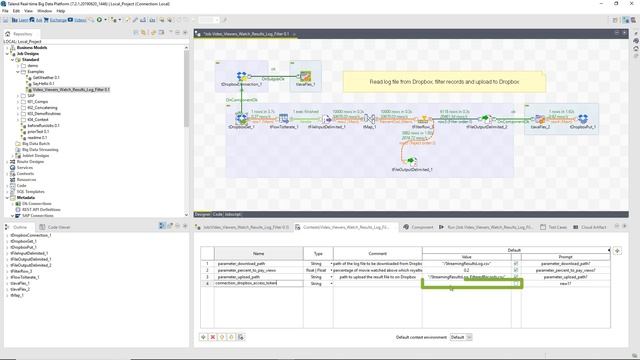Toggle prompt checkbox for parameter_percent_to_pay_views
This screenshot has width=640, height=360.
tap(516, 270)
